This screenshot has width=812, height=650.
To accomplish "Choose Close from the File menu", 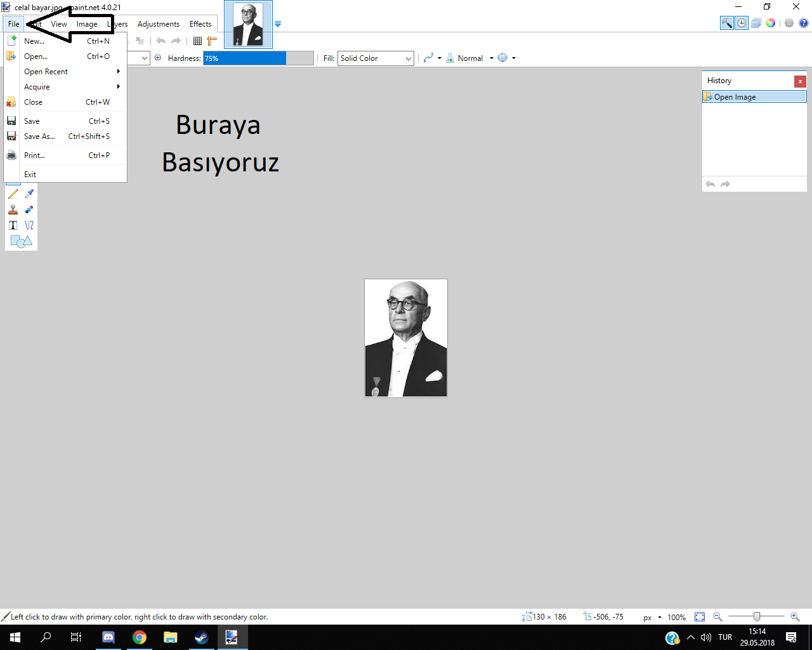I will click(x=65, y=102).
